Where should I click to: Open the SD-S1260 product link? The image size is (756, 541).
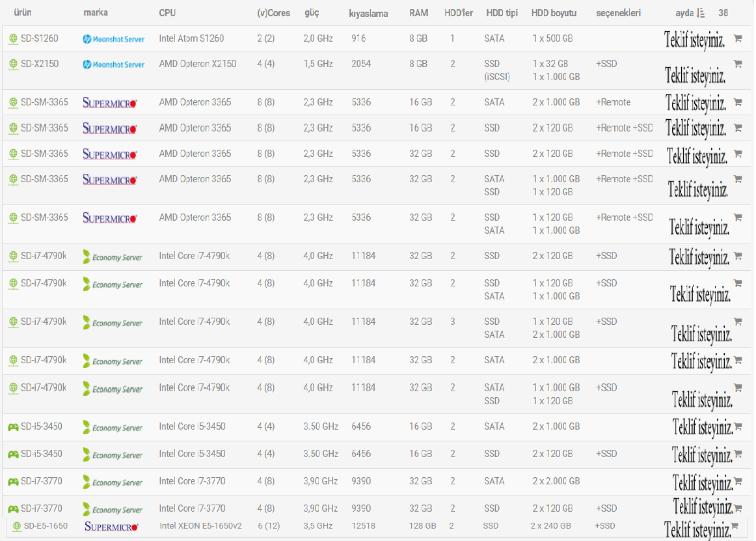[40, 38]
